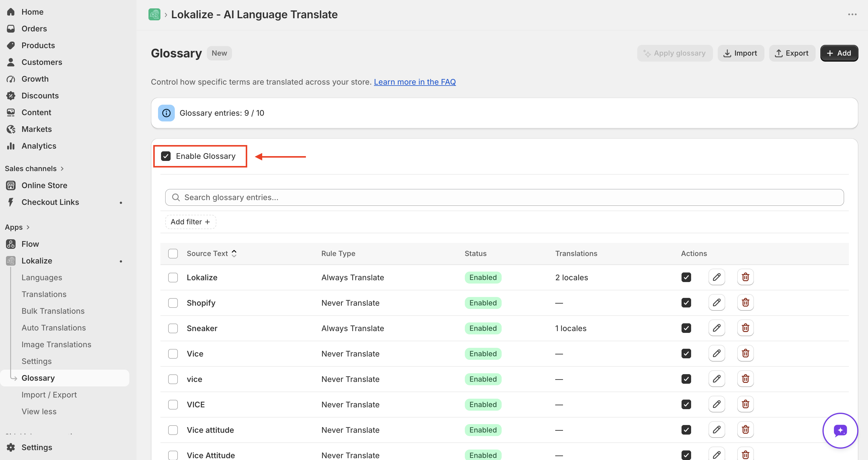This screenshot has height=460, width=868.
Task: Click the Flow app icon in sidebar
Action: coord(11,244)
